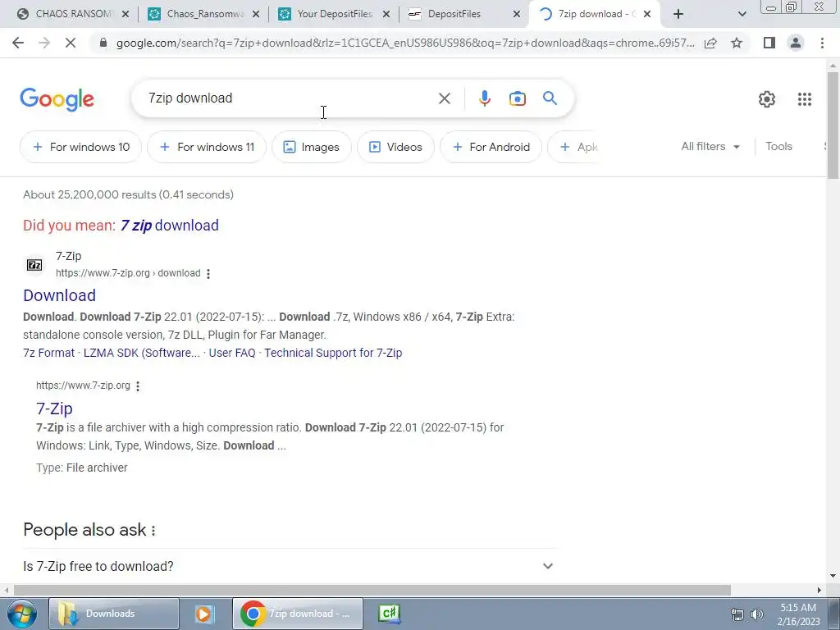Select the Images filter
This screenshot has width=840, height=630.
pos(311,147)
